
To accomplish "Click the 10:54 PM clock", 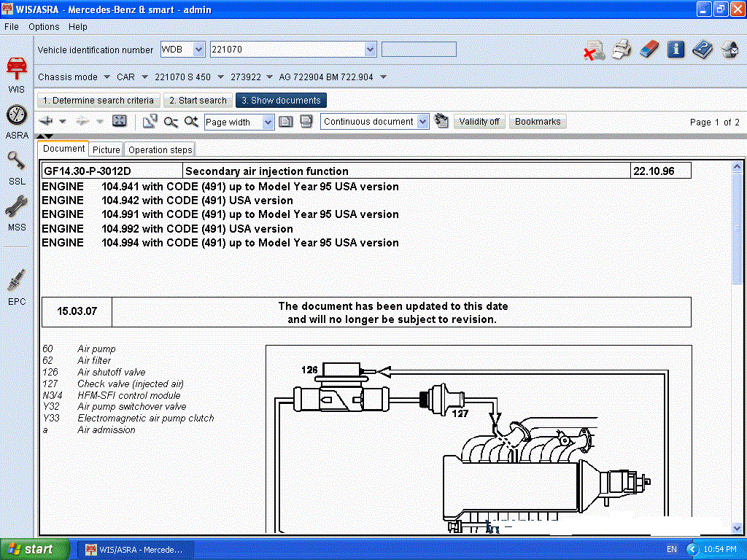I will click(720, 549).
